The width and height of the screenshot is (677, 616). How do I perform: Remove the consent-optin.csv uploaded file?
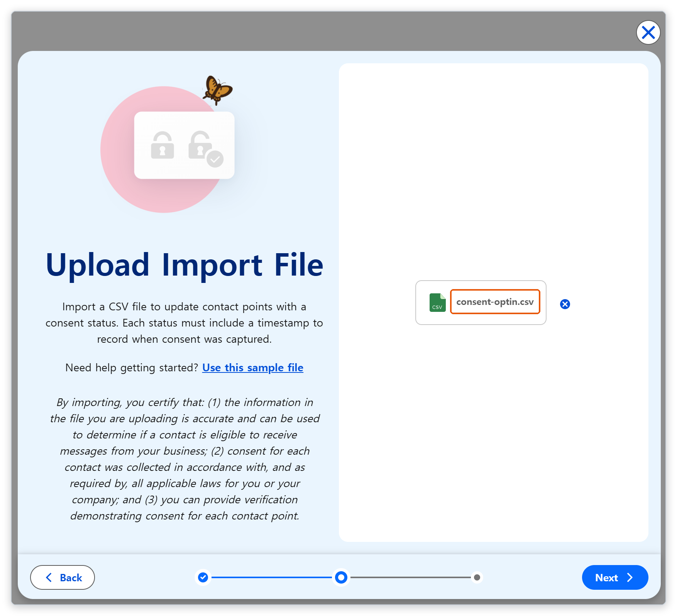565,304
